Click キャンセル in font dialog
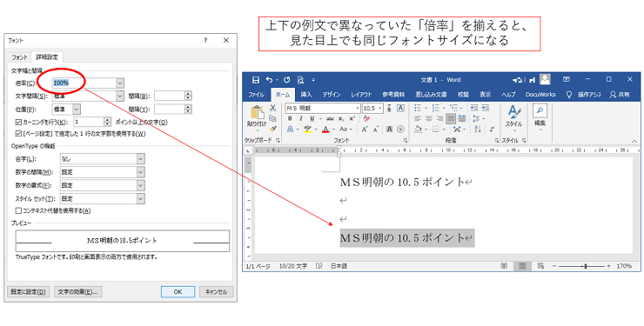644x326 pixels. 217,292
